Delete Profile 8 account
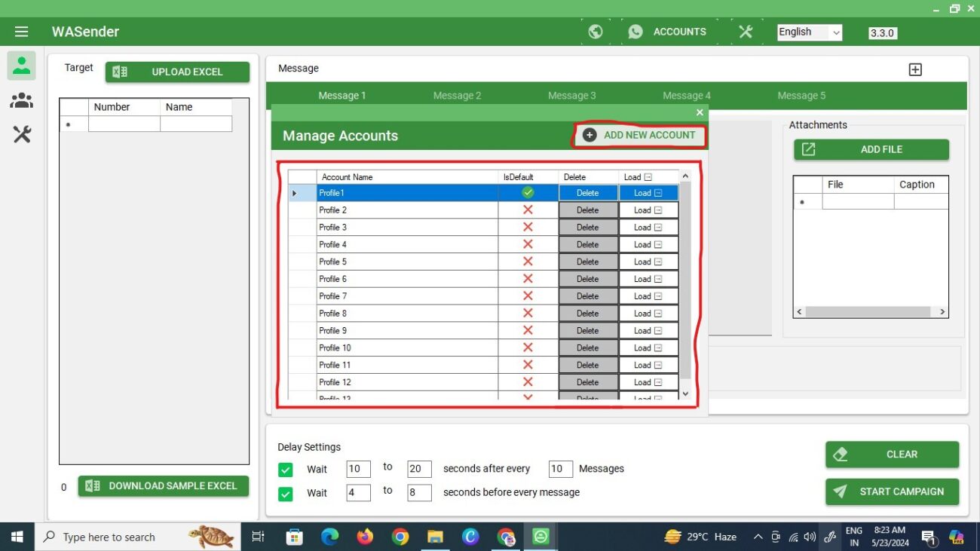The image size is (980, 551). click(588, 314)
